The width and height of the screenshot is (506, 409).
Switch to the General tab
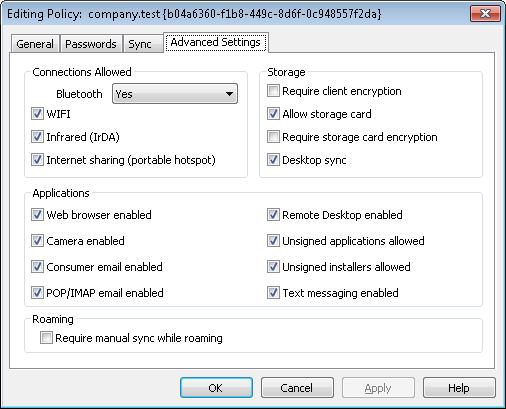point(35,44)
